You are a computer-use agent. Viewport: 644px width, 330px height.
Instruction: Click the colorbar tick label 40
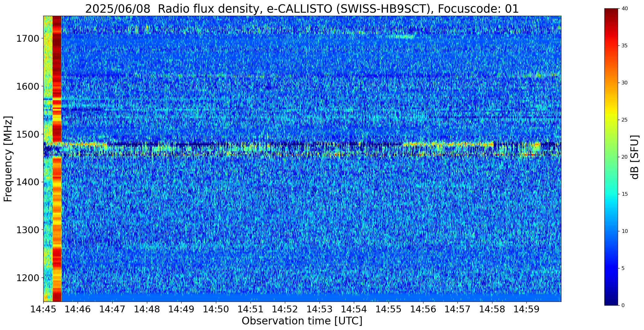click(625, 9)
